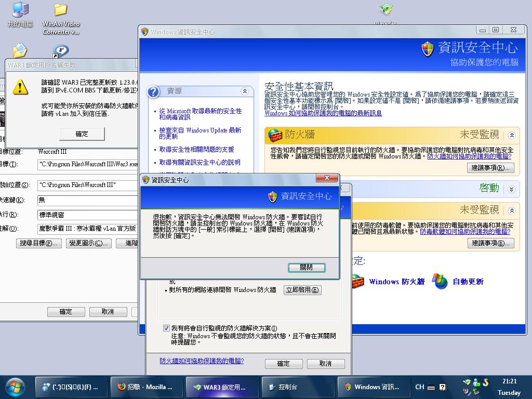Click 確定 in firewall recommendation dialog
This screenshot has height=399, width=532.
click(x=284, y=363)
